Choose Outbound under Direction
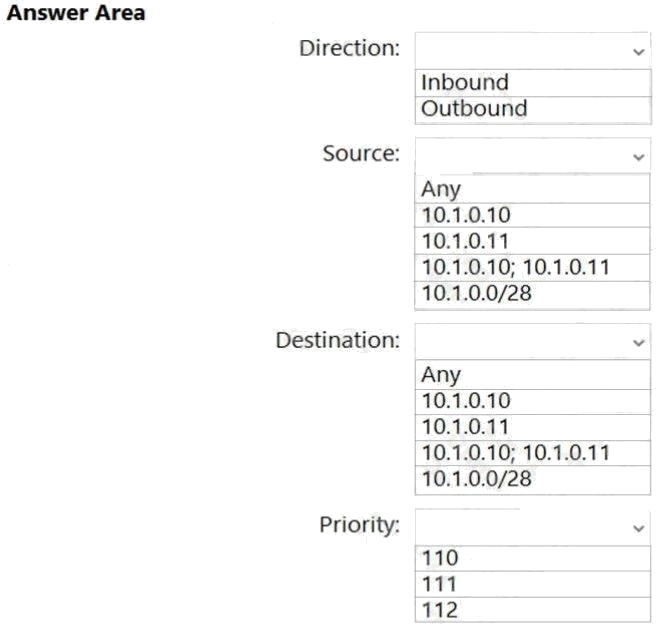The width and height of the screenshot is (656, 627). tap(533, 110)
